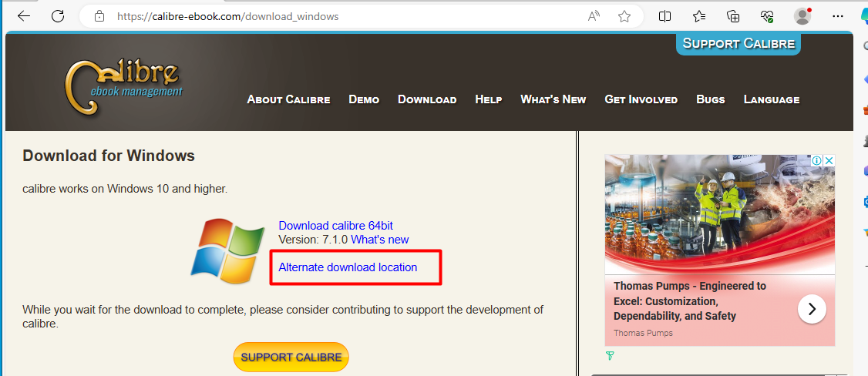
Task: Click the Windows logo image
Action: pyautogui.click(x=227, y=251)
